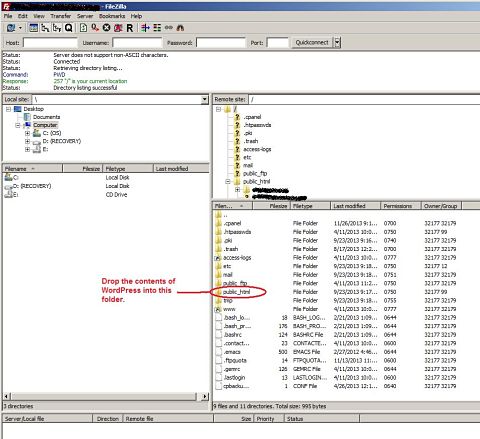The width and height of the screenshot is (480, 439).
Task: Sort queue by Status column
Action: [322, 419]
